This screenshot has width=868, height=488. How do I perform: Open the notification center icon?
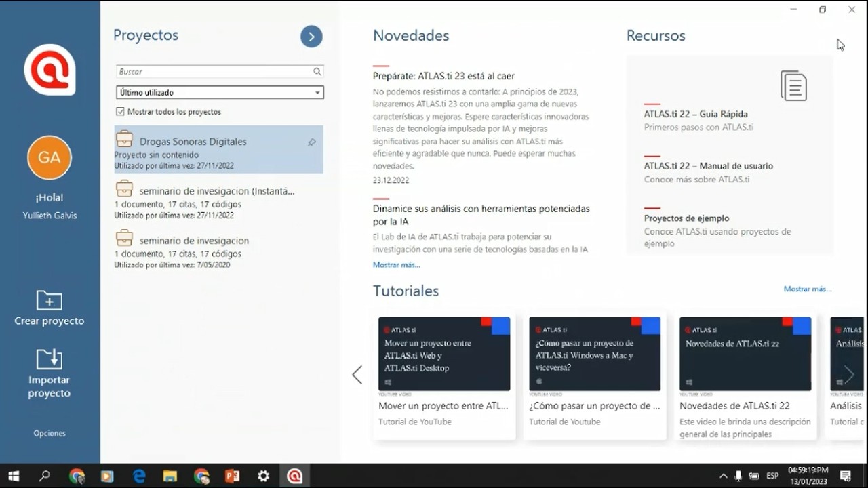[846, 476]
